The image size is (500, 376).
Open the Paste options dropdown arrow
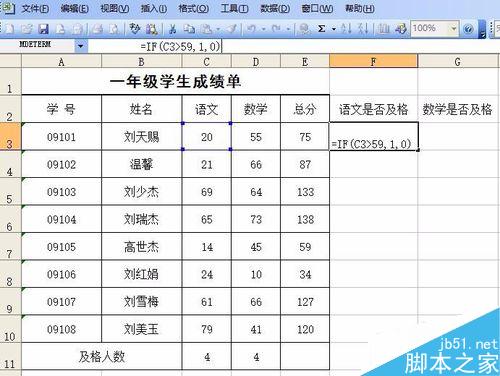coord(218,29)
